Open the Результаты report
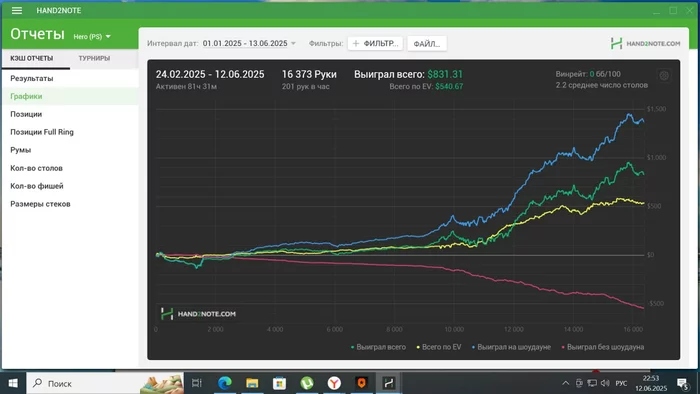 pos(70,78)
